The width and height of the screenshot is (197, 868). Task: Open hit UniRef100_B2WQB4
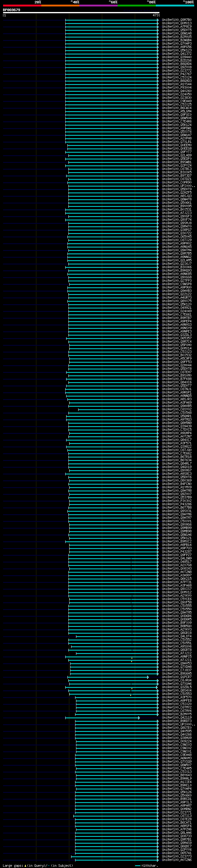click(177, 40)
